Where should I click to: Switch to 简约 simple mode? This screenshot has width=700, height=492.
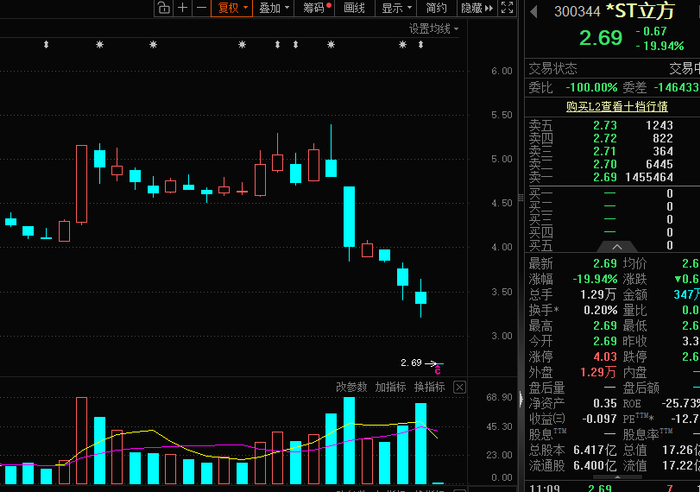click(x=436, y=8)
